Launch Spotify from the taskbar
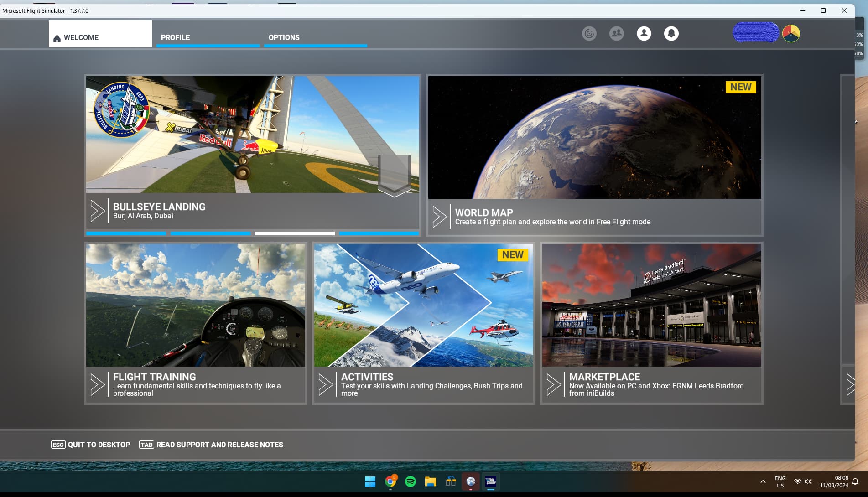Viewport: 868px width, 497px height. point(410,481)
